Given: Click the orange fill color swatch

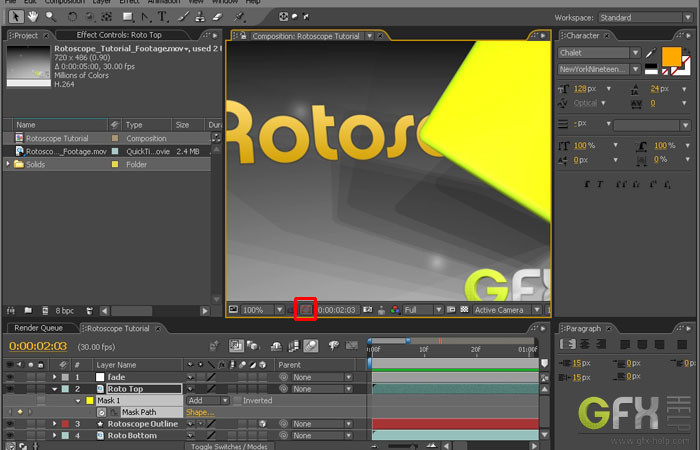Looking at the screenshot, I should 671,57.
